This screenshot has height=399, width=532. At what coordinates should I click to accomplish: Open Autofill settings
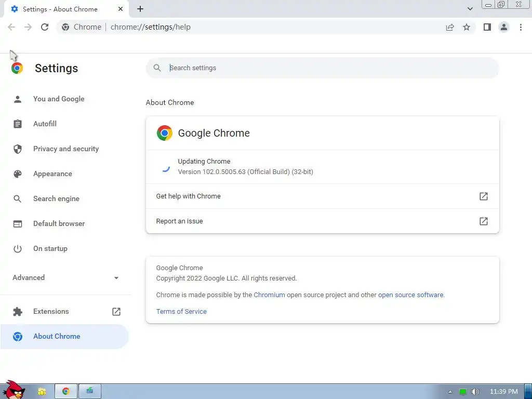point(64,124)
